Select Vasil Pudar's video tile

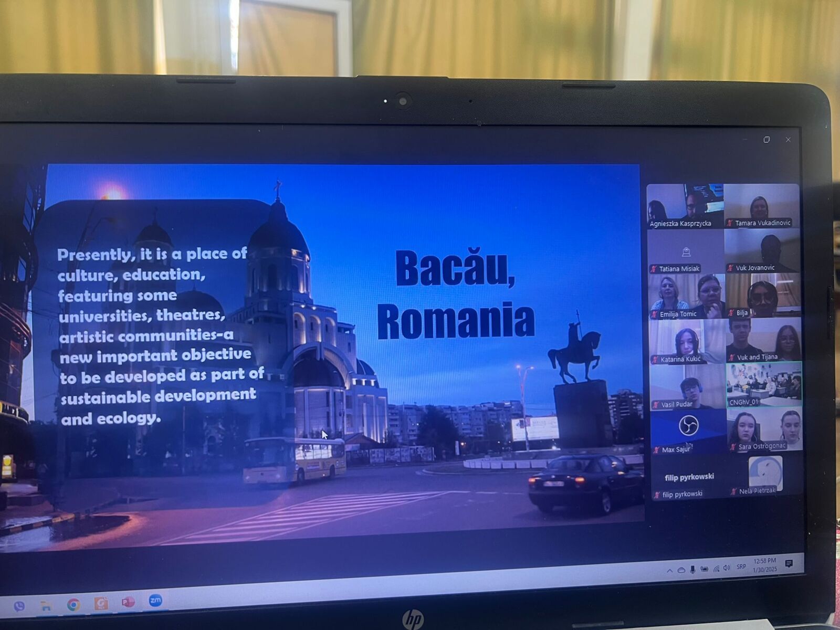point(688,387)
